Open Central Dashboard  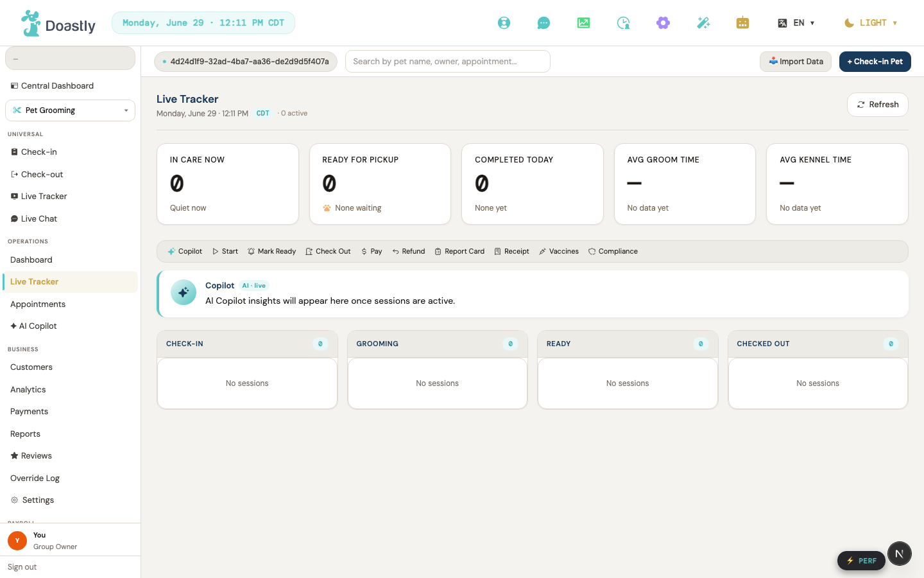point(71,85)
